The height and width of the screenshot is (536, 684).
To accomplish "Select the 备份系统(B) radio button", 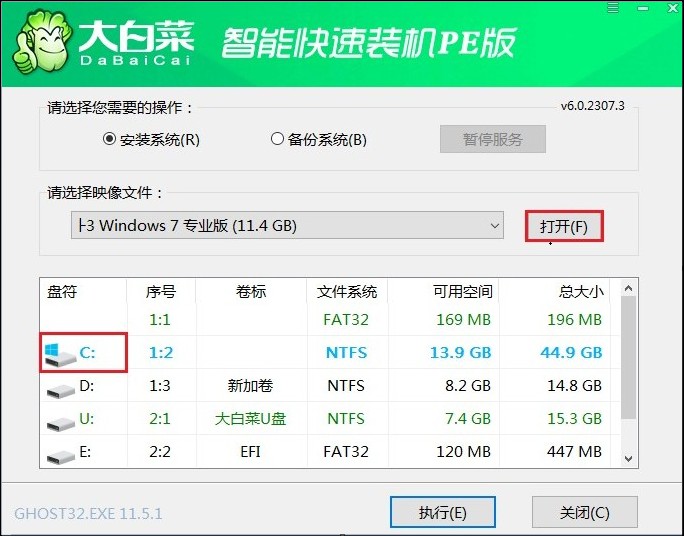I will point(278,139).
